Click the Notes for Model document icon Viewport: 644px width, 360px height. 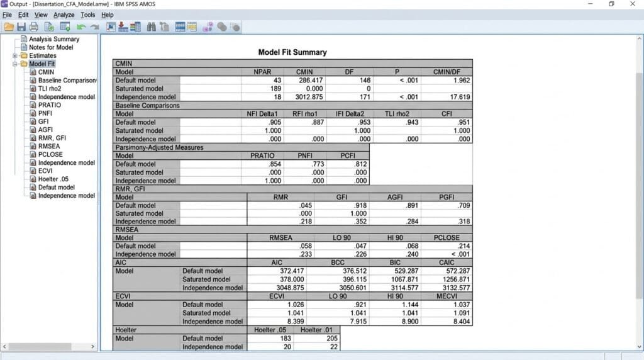tap(24, 47)
